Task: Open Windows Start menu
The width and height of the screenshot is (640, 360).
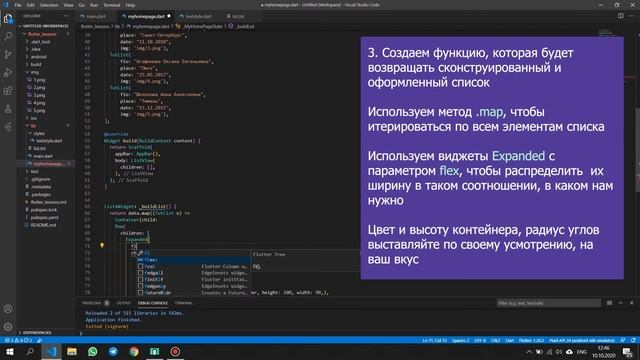Action: coord(9,351)
